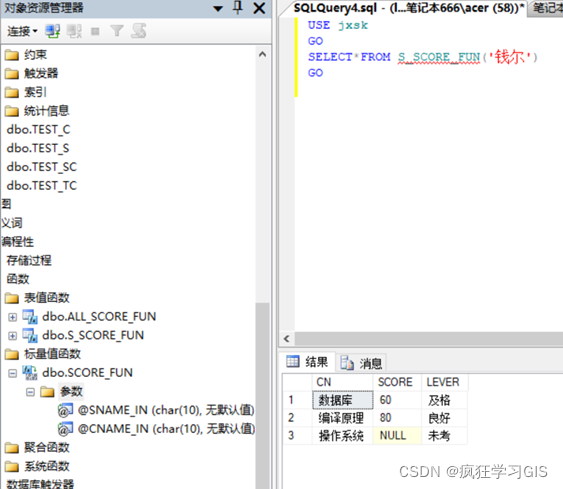Click the stop square toolbar icon
Image resolution: width=563 pixels, height=489 pixels.
(95, 32)
